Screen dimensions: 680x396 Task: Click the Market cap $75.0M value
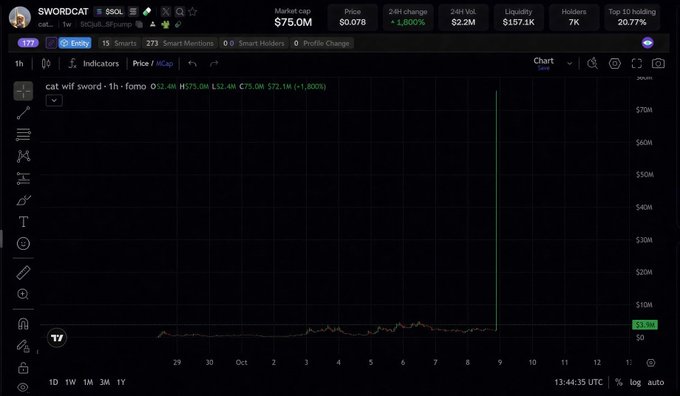pyautogui.click(x=293, y=23)
